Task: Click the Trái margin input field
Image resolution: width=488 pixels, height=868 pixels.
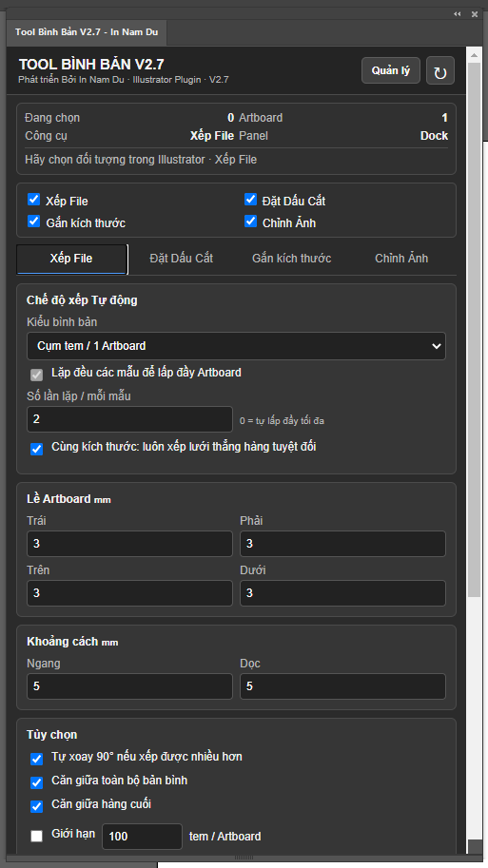Action: click(x=129, y=544)
